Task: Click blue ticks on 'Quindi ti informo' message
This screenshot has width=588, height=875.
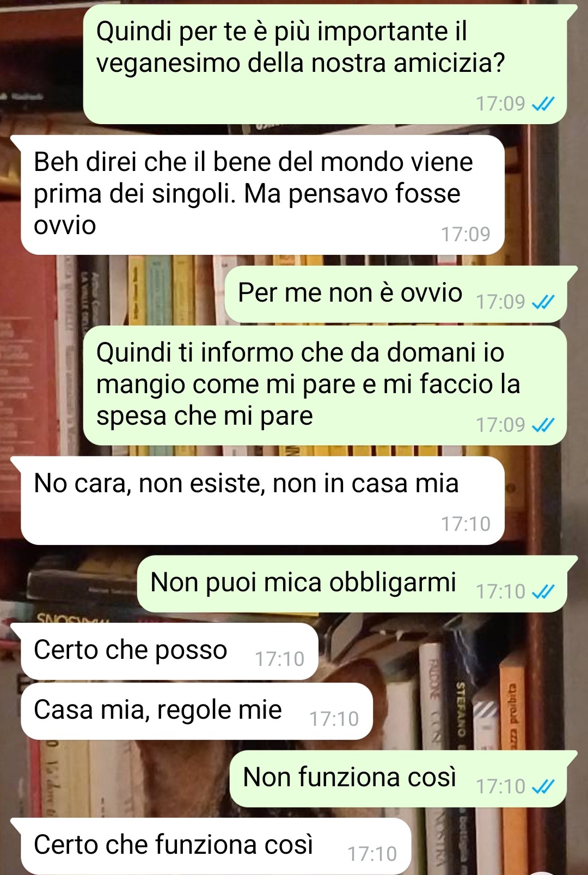Action: (x=543, y=425)
